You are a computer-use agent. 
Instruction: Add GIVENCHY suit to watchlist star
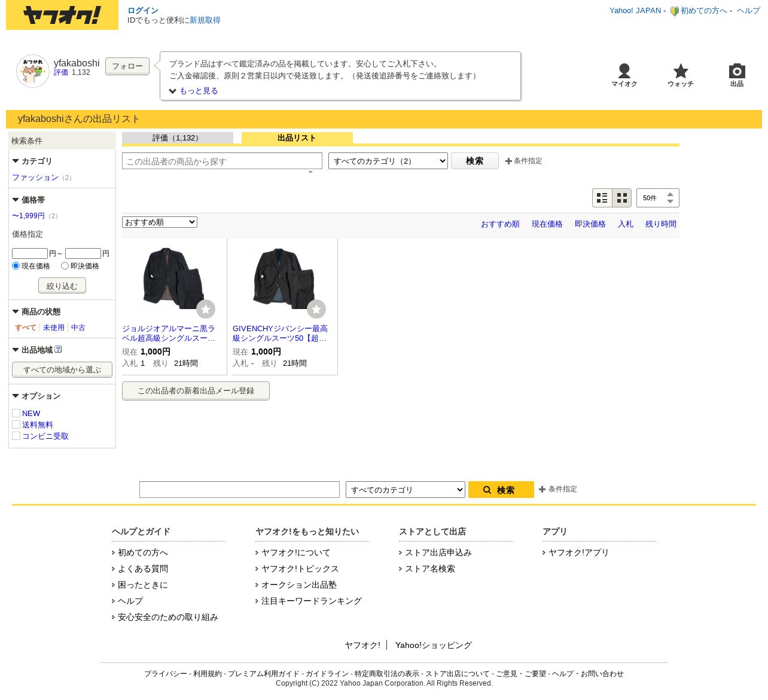pos(316,309)
